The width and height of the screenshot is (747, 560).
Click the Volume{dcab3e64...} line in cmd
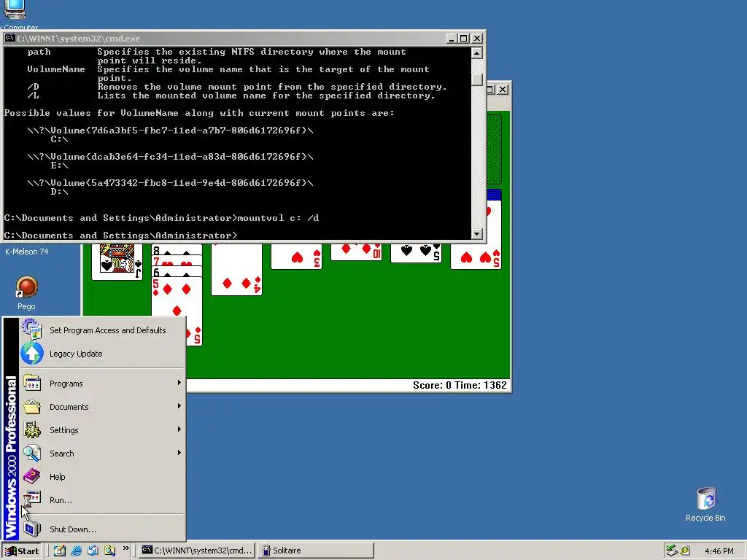(x=170, y=156)
